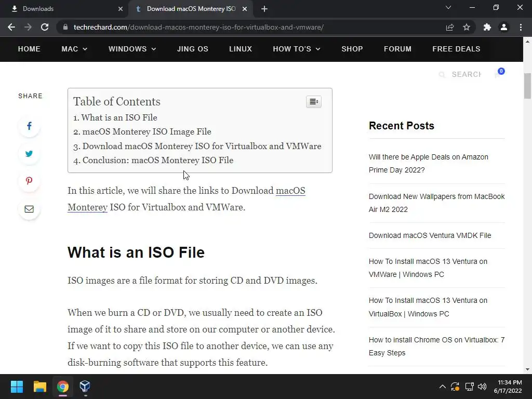Open the Chrome profile icon
The height and width of the screenshot is (399, 532).
pyautogui.click(x=504, y=27)
